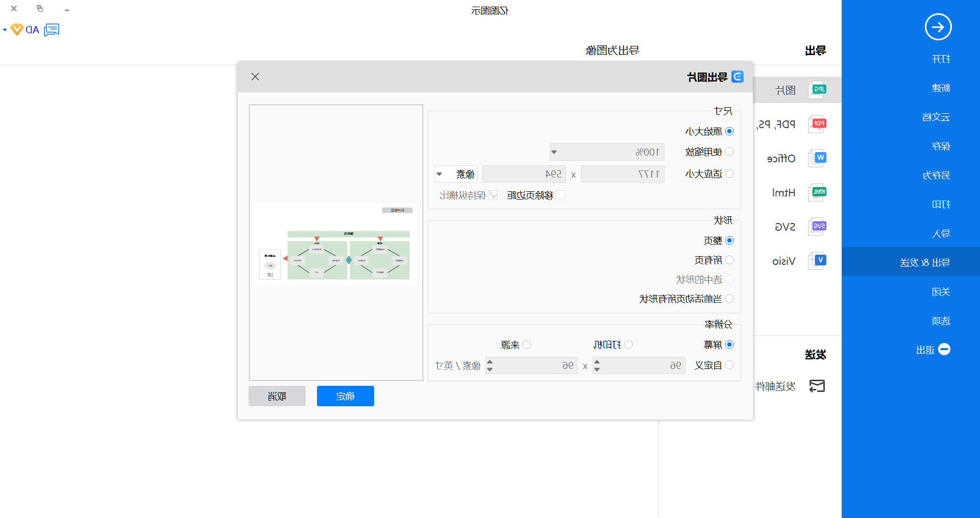The width and height of the screenshot is (980, 518).
Task: Increase the first 96 resolution stepper
Action: click(597, 362)
